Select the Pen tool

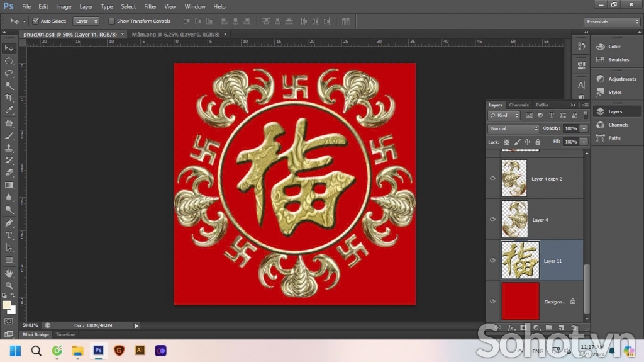[9, 223]
